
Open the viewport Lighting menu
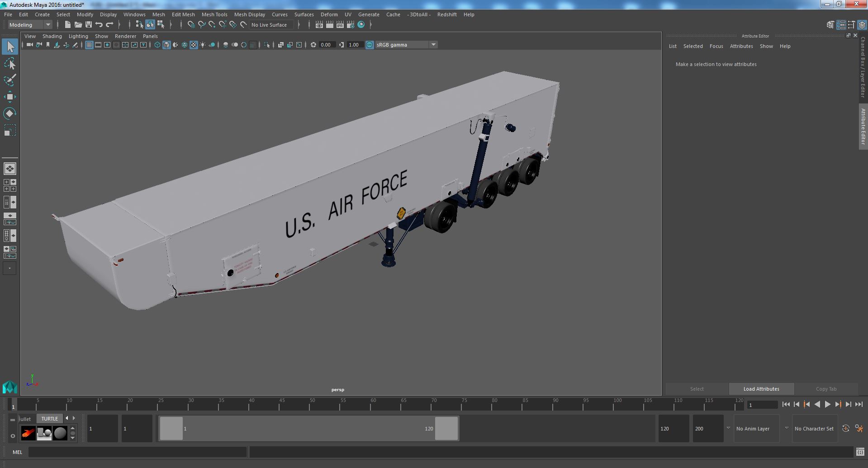(78, 36)
